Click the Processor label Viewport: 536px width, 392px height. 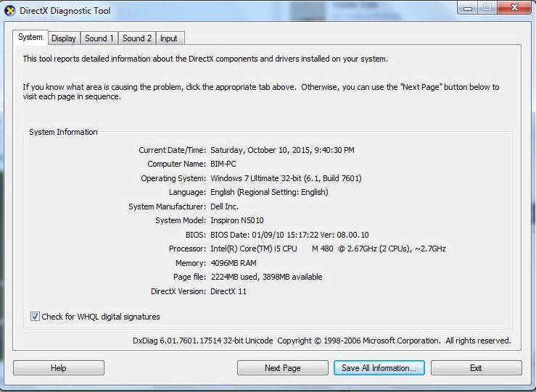[x=187, y=249]
